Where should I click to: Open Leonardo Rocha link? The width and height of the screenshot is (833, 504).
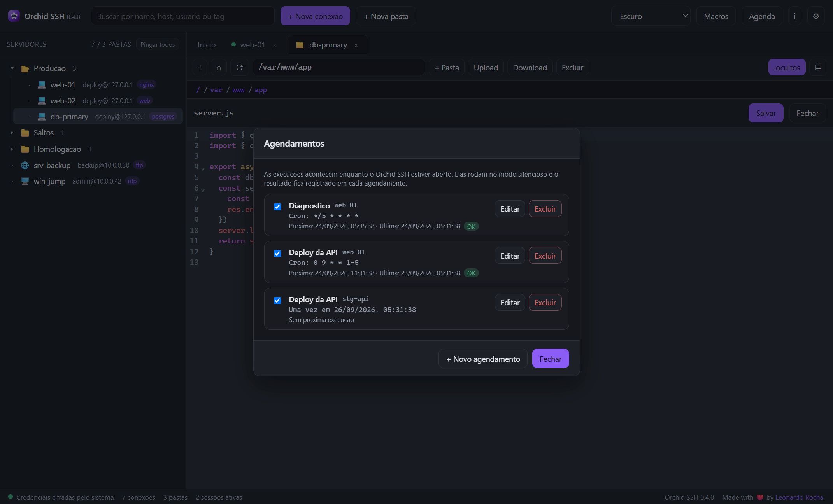[799, 497]
